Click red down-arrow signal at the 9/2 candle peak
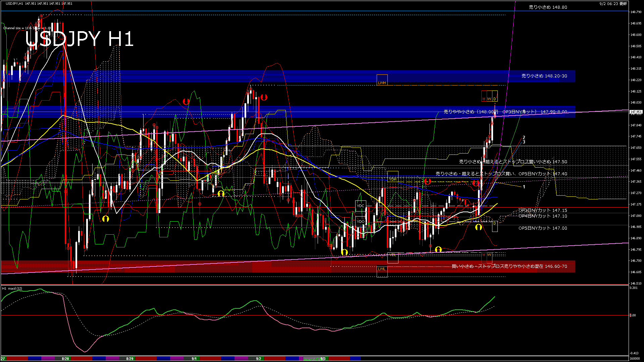This screenshot has height=362, width=644. point(264,97)
